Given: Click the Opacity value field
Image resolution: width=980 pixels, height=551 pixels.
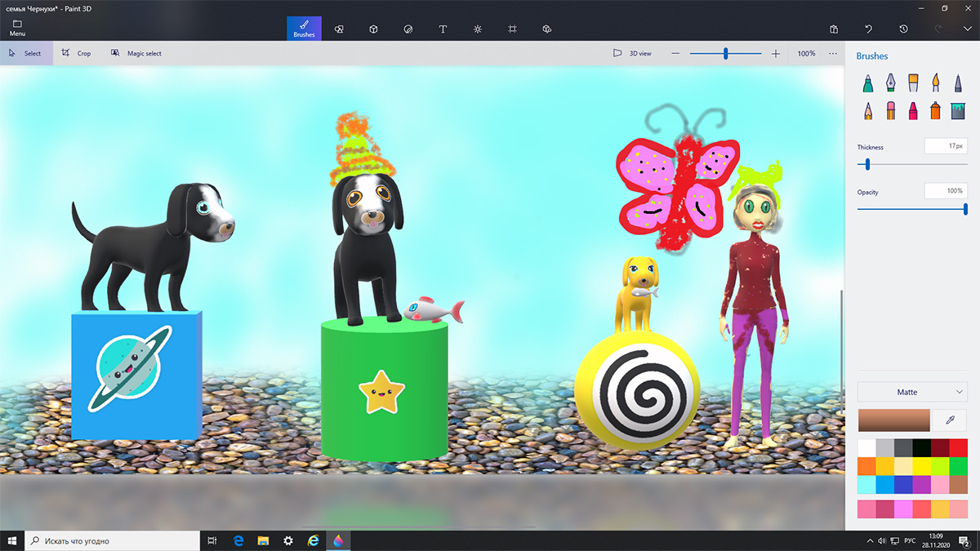Looking at the screenshot, I should click(x=946, y=190).
